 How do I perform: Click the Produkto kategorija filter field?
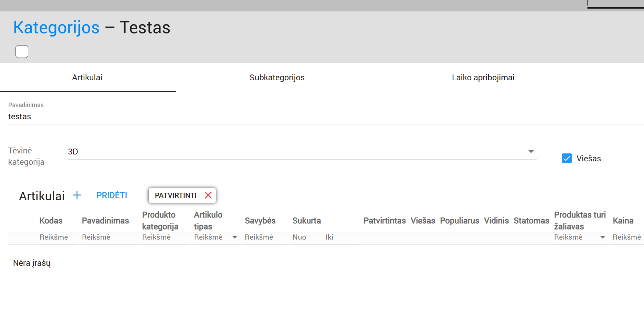165,237
